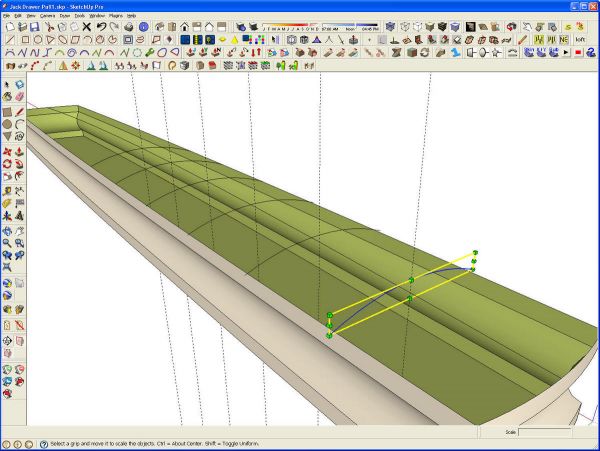The image size is (600, 451).
Task: Click the Erase black X icon
Action: pos(87,27)
